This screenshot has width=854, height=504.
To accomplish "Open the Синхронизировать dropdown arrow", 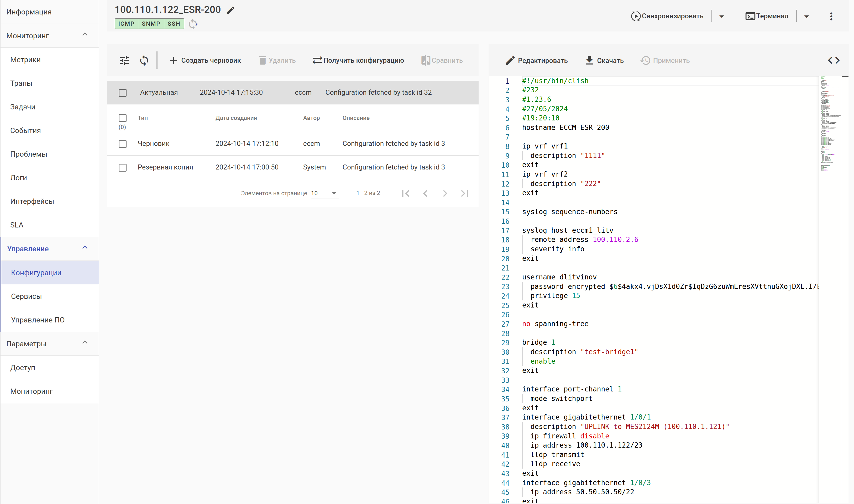I will (x=721, y=16).
